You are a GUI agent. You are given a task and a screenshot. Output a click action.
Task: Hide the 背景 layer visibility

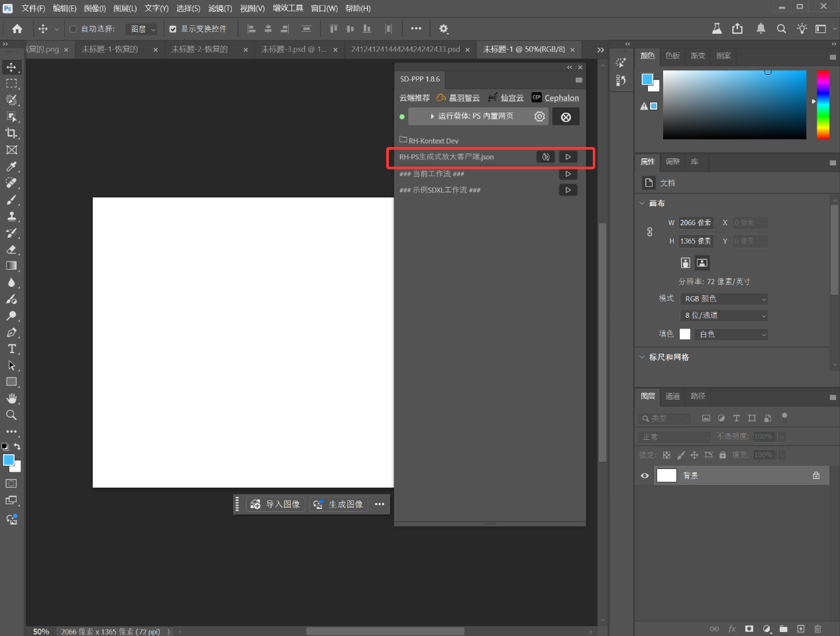pos(645,476)
